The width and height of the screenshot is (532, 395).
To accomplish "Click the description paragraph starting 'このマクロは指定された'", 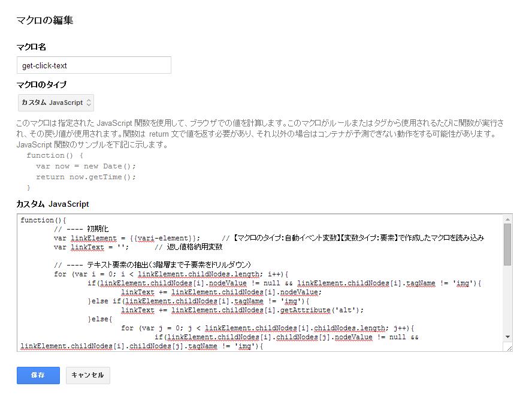I will point(260,134).
